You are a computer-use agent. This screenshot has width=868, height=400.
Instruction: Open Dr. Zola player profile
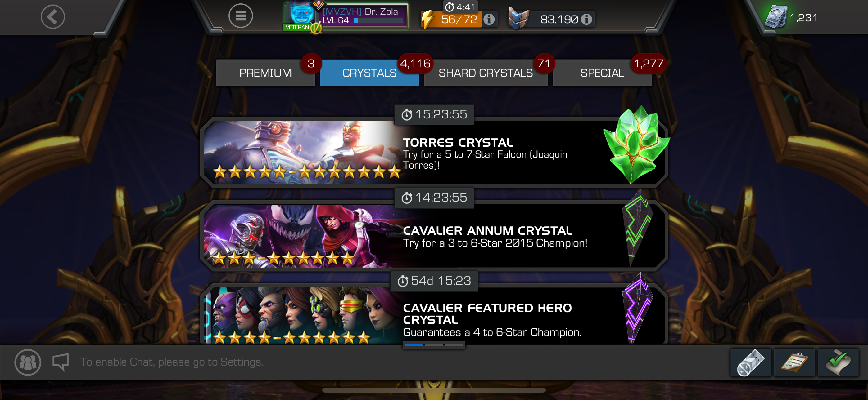[x=346, y=16]
